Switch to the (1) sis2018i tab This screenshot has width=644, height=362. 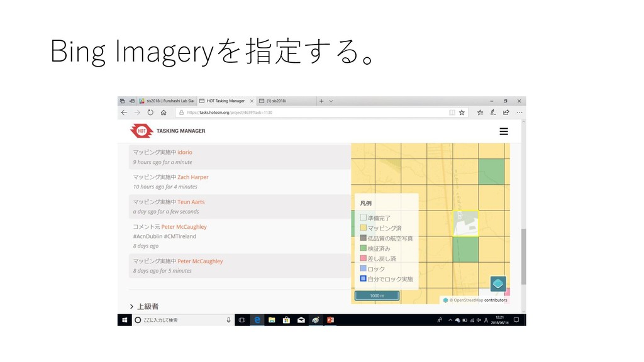tap(286, 101)
